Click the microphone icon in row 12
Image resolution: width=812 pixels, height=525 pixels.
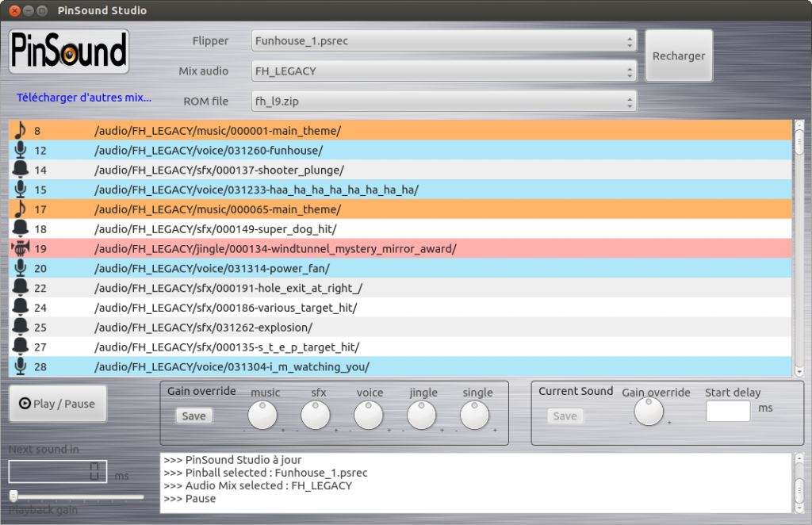[20, 150]
